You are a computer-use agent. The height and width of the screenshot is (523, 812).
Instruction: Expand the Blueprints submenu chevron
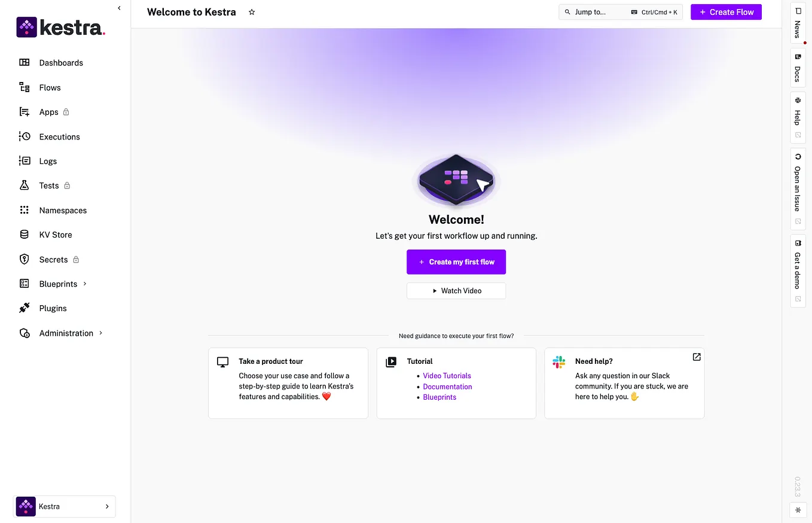[85, 284]
